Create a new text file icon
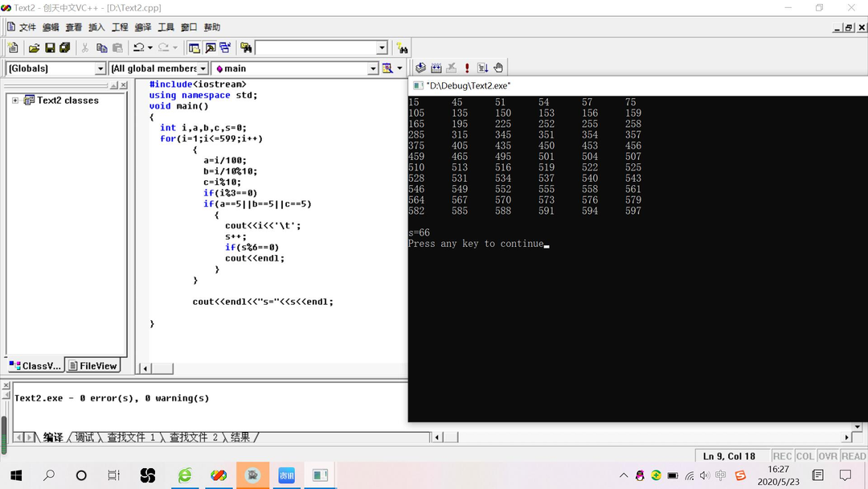Image resolution: width=868 pixels, height=489 pixels. click(x=14, y=48)
